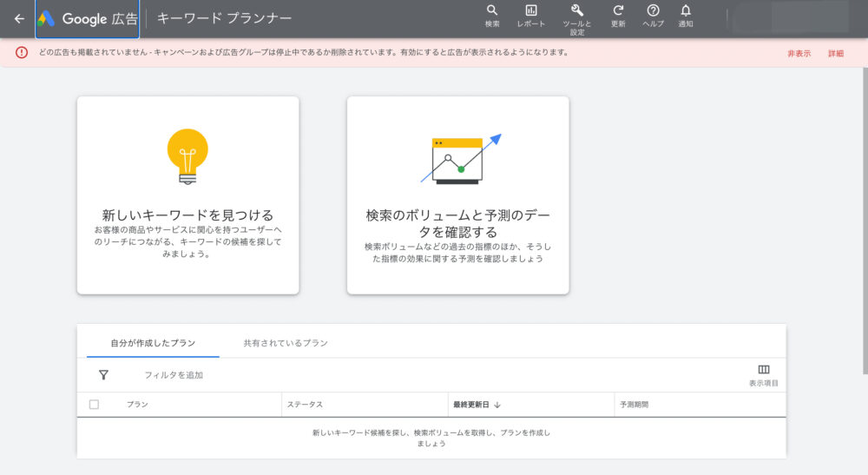Viewport: 868px width, 475px height.
Task: Open the Google 広告 logo home
Action: coord(87,18)
